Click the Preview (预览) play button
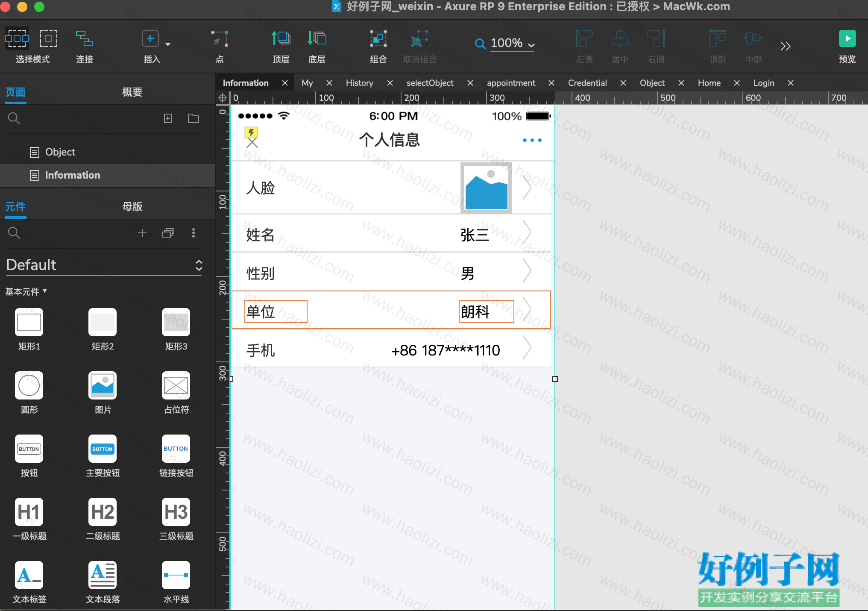The width and height of the screenshot is (868, 611). click(847, 38)
